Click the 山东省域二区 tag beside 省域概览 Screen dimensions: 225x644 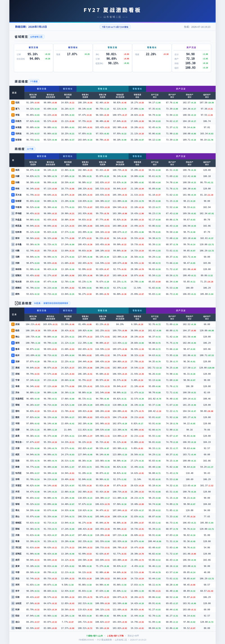point(37,37)
